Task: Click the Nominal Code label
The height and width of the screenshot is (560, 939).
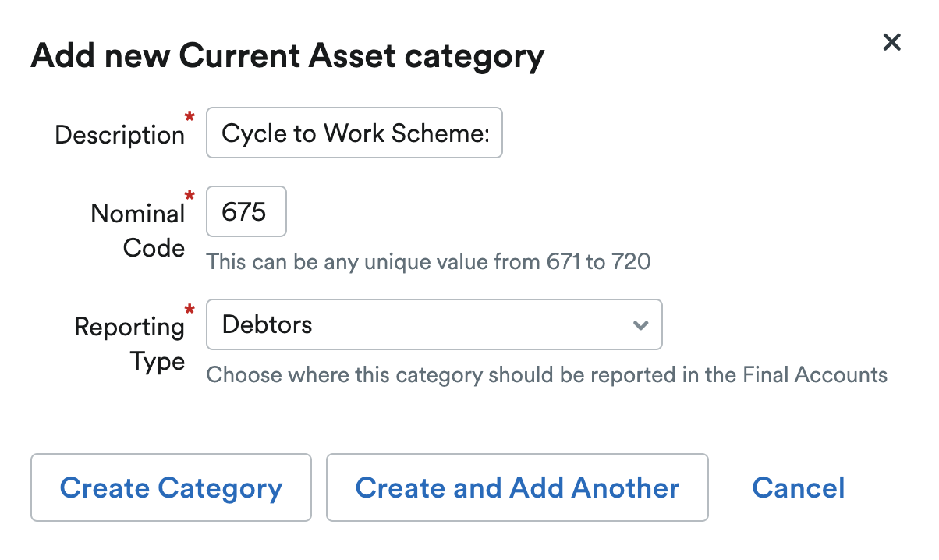Action: point(138,230)
